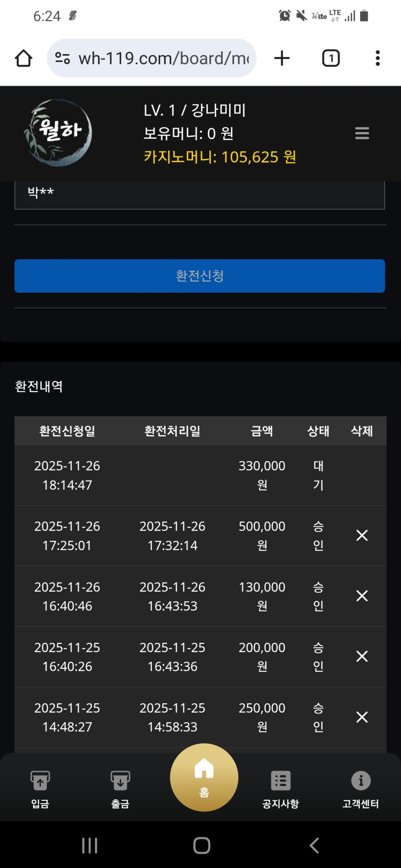Tap the gold 홈 home button
401x868 pixels.
204,777
